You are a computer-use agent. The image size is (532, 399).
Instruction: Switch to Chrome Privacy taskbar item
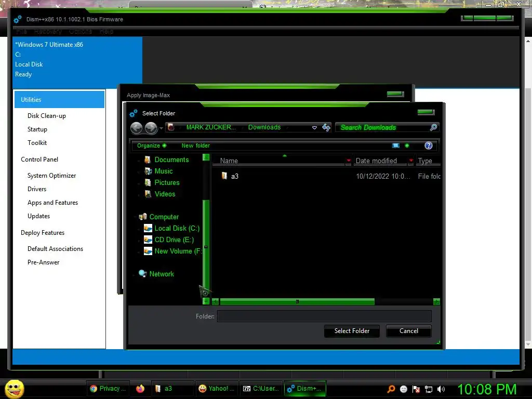tap(107, 389)
